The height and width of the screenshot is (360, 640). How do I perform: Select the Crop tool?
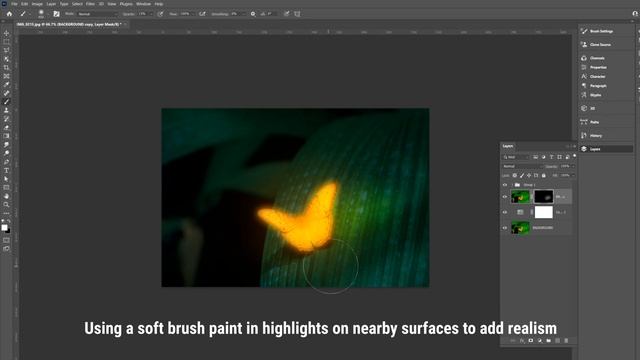(x=6, y=67)
